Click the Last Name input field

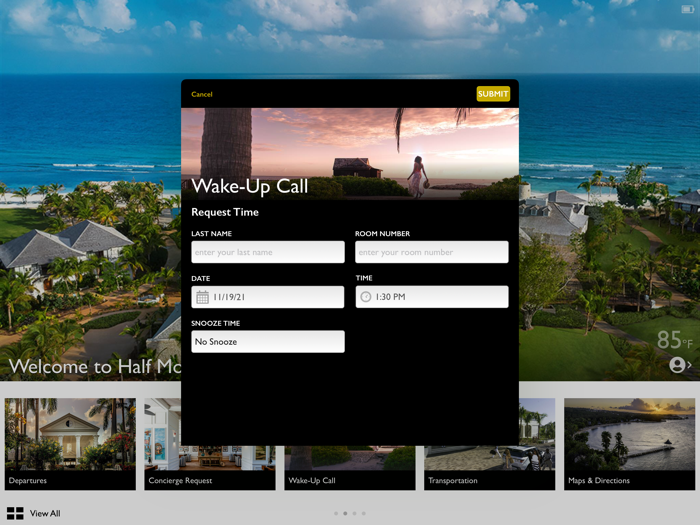tap(268, 252)
